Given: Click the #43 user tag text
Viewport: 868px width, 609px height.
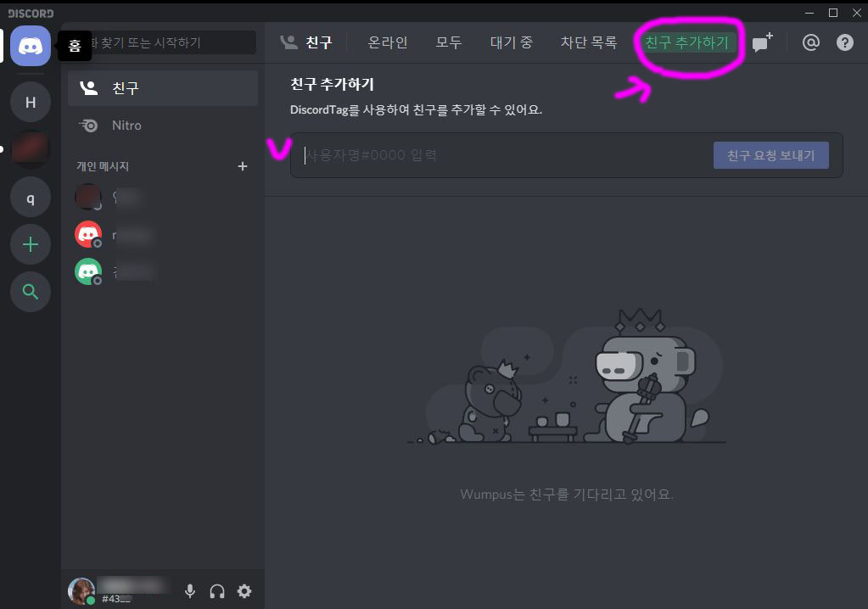Looking at the screenshot, I should tap(116, 599).
